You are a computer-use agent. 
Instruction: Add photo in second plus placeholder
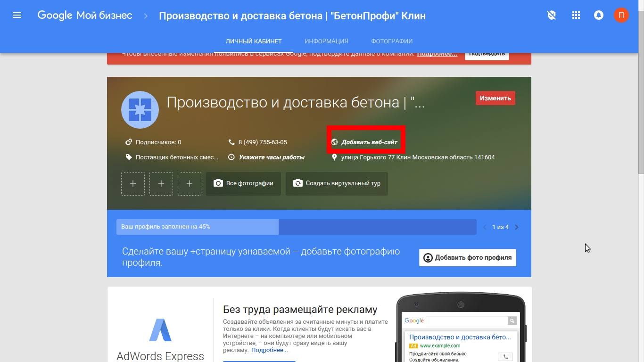pos(161,184)
